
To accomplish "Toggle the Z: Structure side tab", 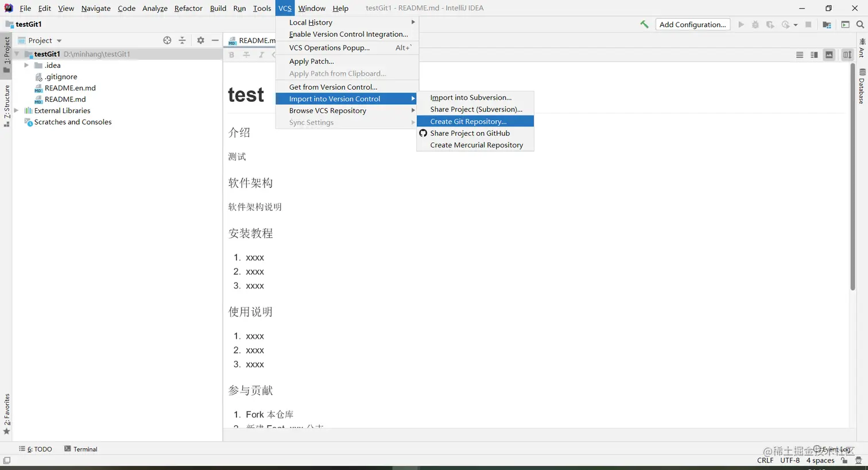I will (x=7, y=106).
